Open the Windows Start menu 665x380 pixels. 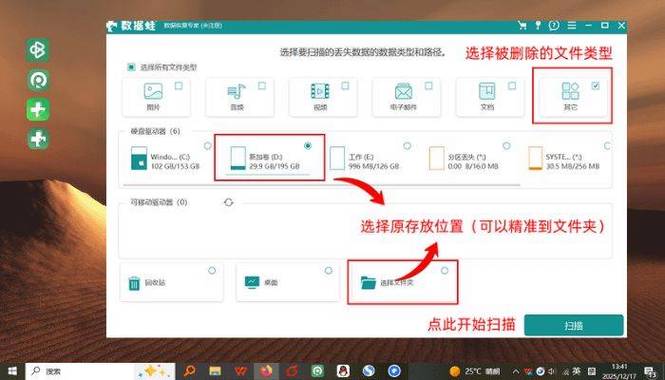12,372
